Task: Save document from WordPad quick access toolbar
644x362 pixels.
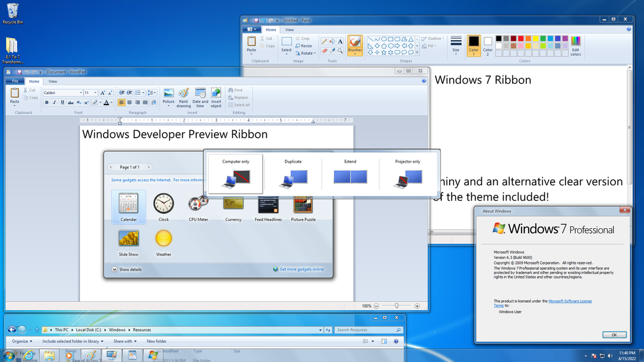Action: 19,72
